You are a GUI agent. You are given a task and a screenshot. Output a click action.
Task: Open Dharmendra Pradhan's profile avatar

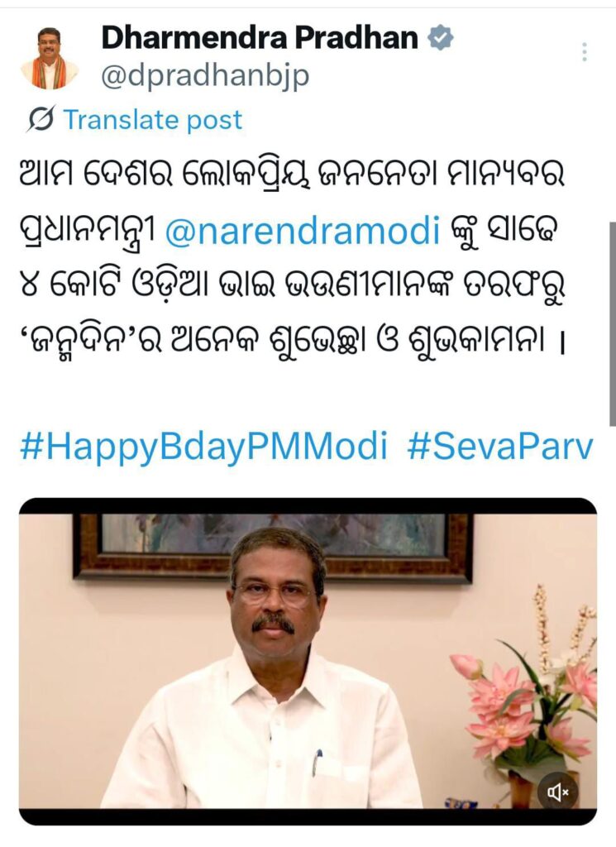pos(50,57)
